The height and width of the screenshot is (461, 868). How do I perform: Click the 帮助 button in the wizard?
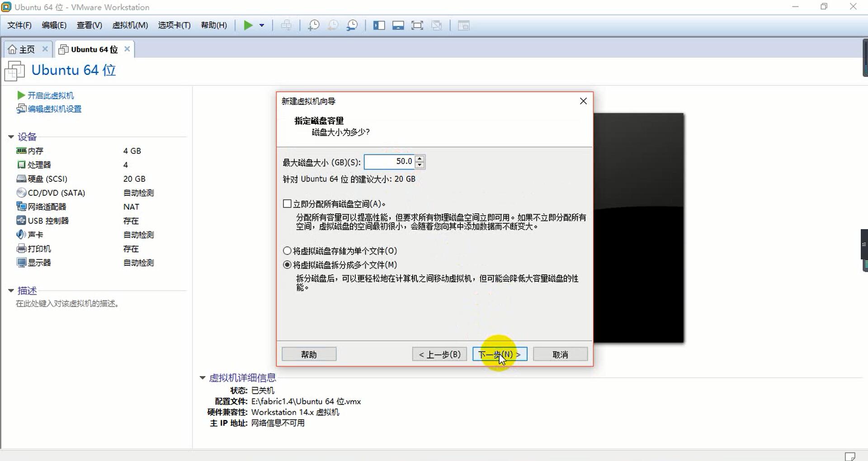point(309,354)
